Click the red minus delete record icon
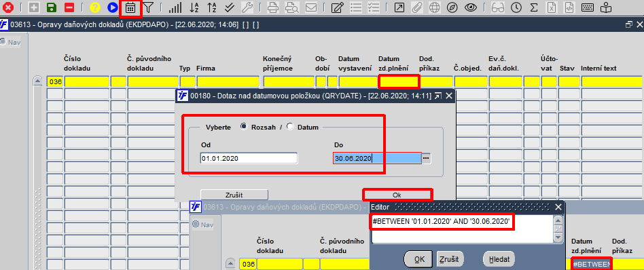This screenshot has height=270, width=644. coord(69,7)
